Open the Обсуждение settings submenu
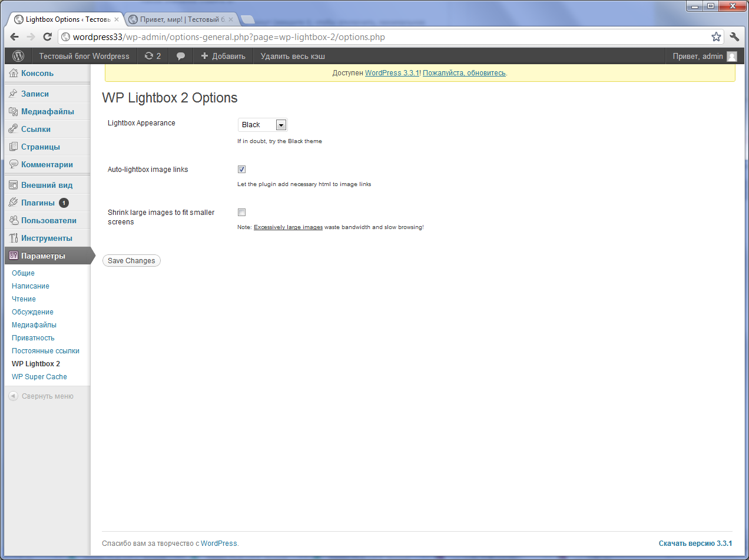The height and width of the screenshot is (560, 749). click(x=33, y=312)
